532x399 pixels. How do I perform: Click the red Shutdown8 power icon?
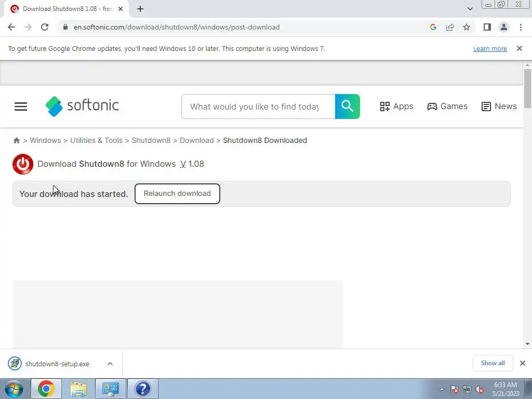pos(23,164)
